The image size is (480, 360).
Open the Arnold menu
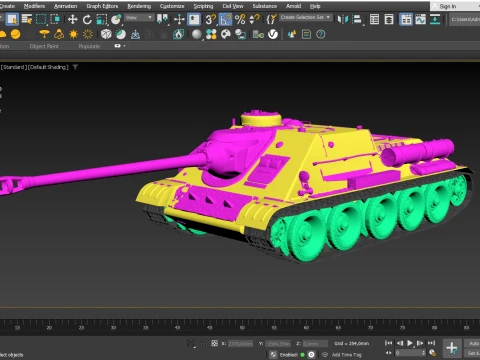click(x=294, y=6)
